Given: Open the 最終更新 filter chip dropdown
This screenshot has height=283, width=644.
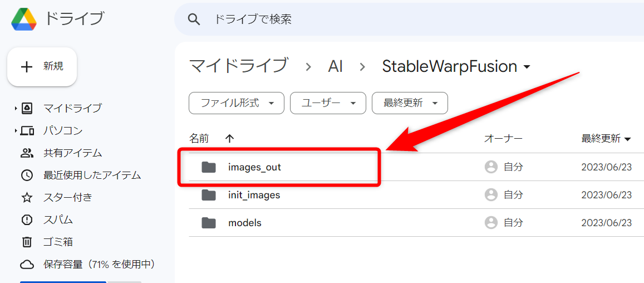Looking at the screenshot, I should coord(410,103).
